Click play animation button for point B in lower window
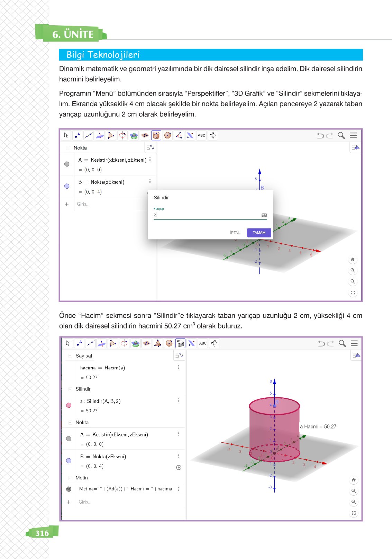392x559 pixels. tap(179, 467)
